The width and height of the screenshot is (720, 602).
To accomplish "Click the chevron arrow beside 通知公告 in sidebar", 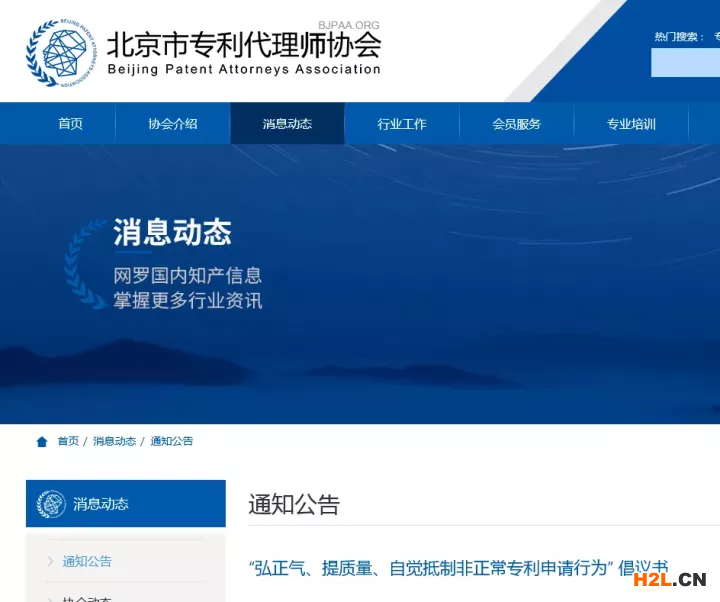I will pyautogui.click(x=51, y=561).
